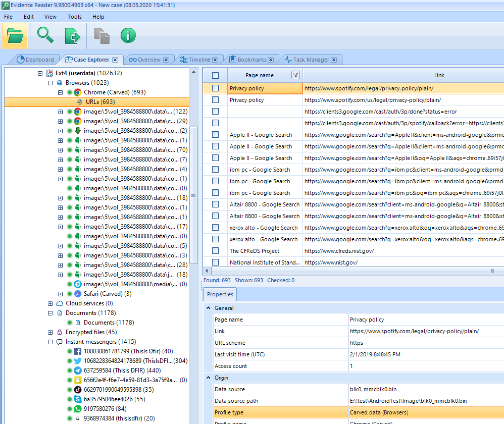Open the green info toolbar icon
This screenshot has height=424, width=504.
coord(128,35)
